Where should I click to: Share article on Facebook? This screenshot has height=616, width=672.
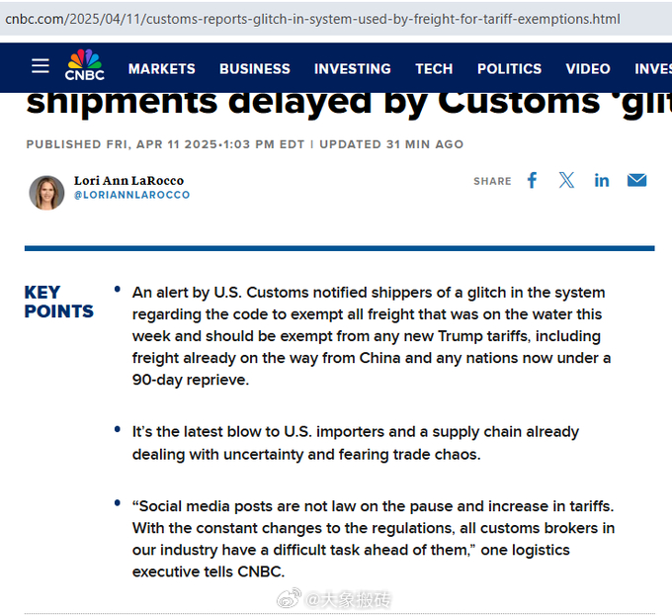click(x=532, y=181)
